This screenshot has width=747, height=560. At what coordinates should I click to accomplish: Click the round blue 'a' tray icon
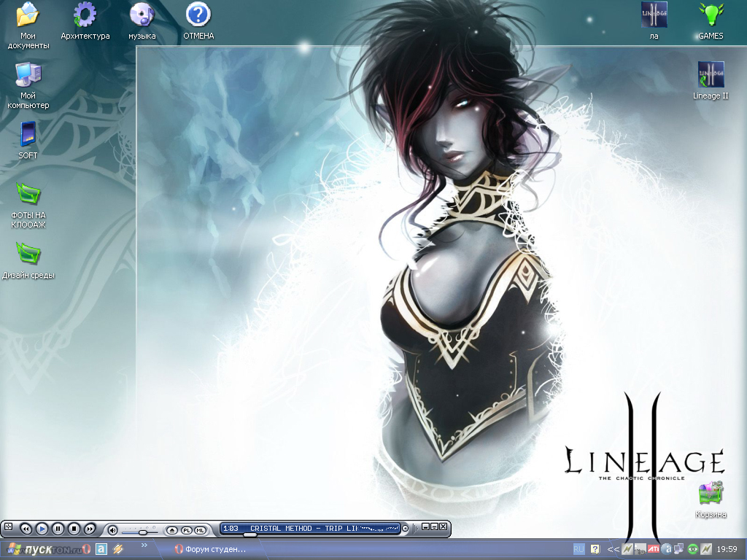coord(667,549)
